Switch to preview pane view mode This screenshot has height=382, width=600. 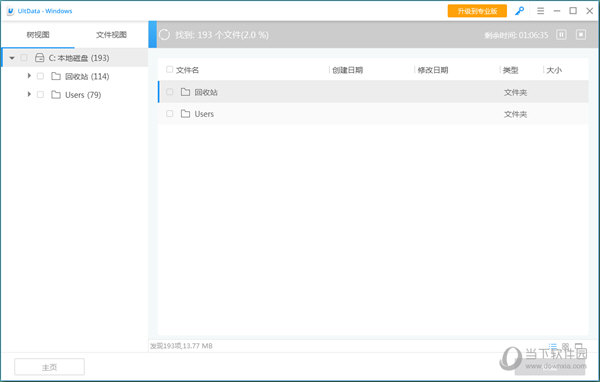point(578,346)
